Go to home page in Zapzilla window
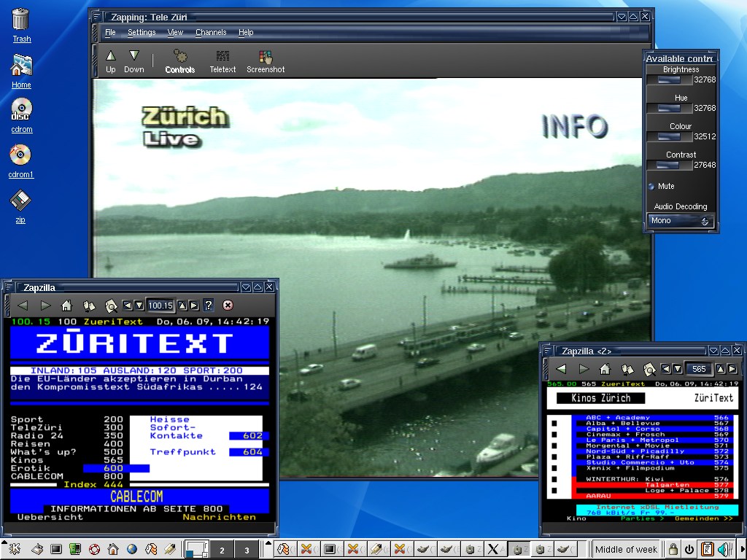The width and height of the screenshot is (747, 560). pos(66,306)
